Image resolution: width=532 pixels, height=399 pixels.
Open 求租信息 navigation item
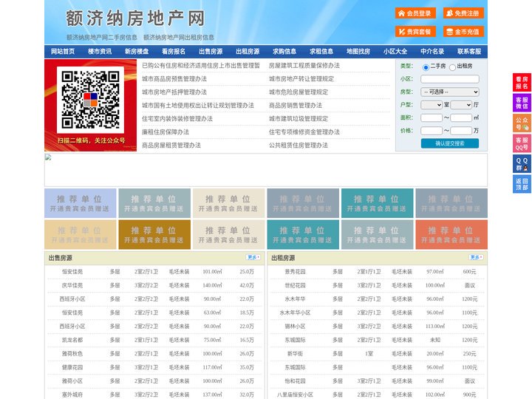[x=321, y=52]
